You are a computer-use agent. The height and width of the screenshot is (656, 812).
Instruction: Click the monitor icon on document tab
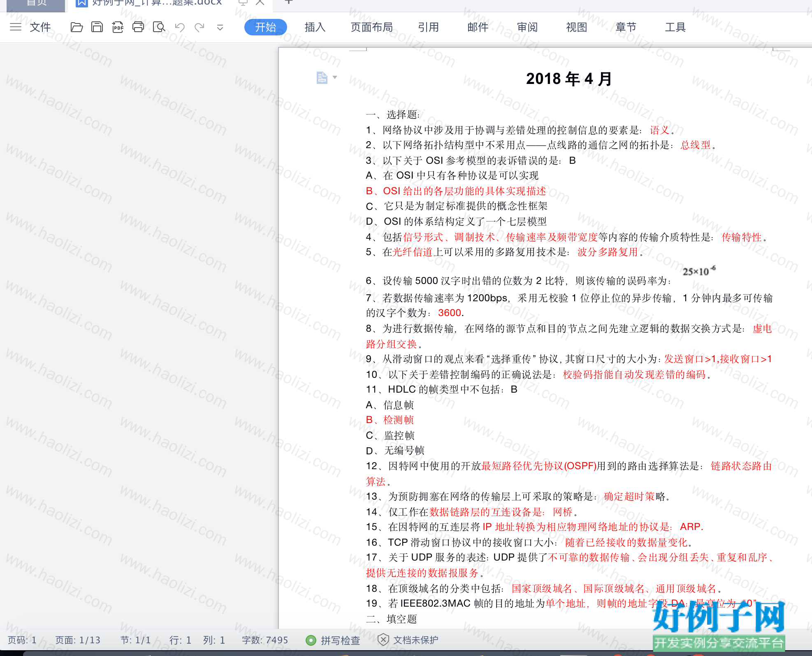243,2
